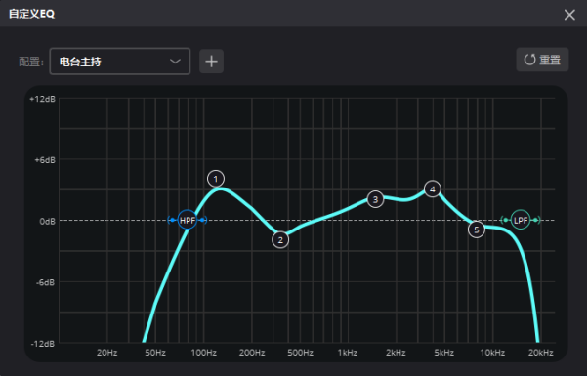This screenshot has height=377, width=588.
Task: Open the 电台主持 preset dropdown
Action: 120,62
